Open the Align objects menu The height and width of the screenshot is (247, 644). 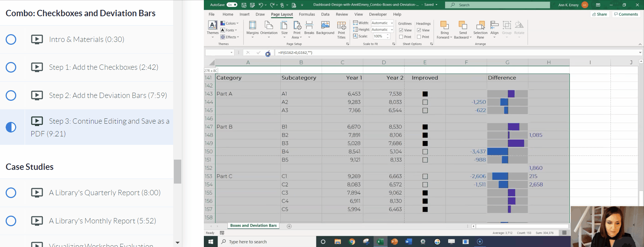click(x=494, y=30)
